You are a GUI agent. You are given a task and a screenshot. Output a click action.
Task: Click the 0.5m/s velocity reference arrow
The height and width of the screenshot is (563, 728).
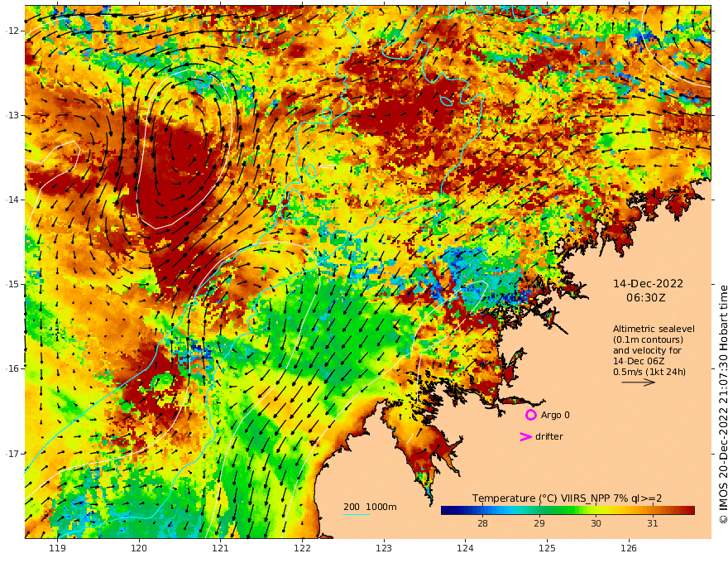[639, 383]
